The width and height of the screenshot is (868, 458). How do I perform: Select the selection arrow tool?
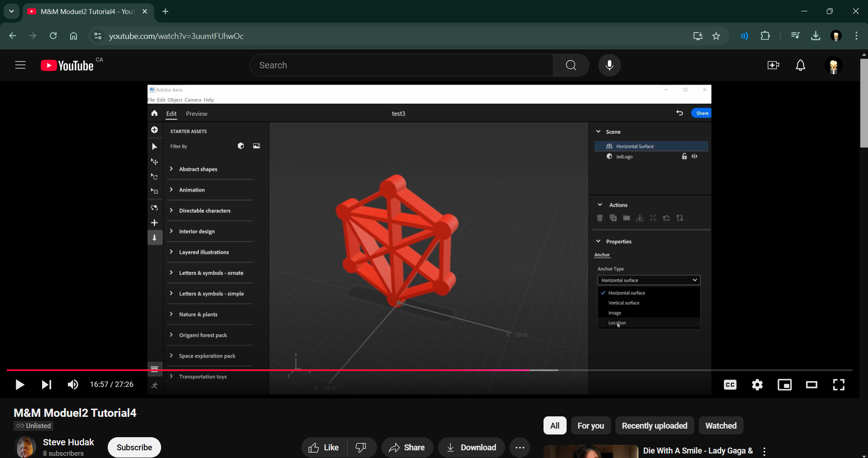[154, 146]
